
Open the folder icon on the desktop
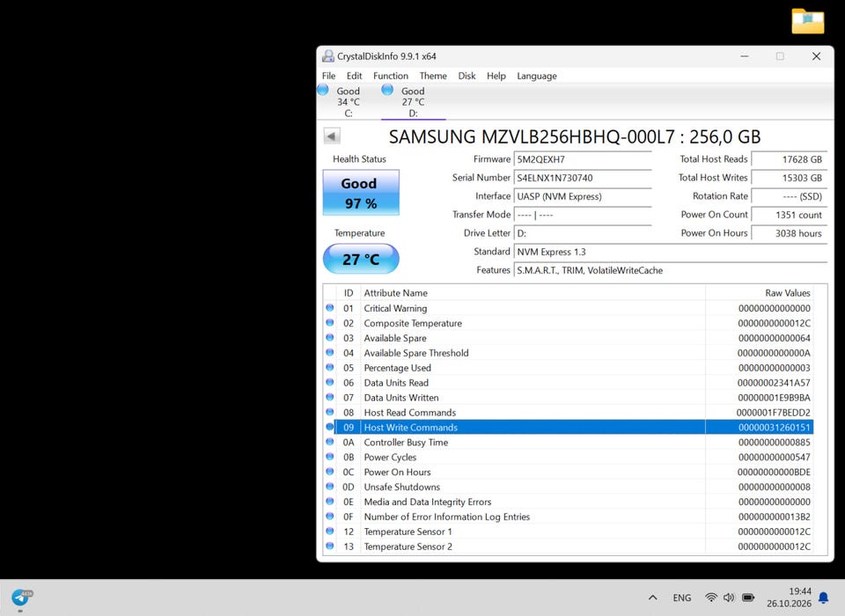click(x=807, y=21)
